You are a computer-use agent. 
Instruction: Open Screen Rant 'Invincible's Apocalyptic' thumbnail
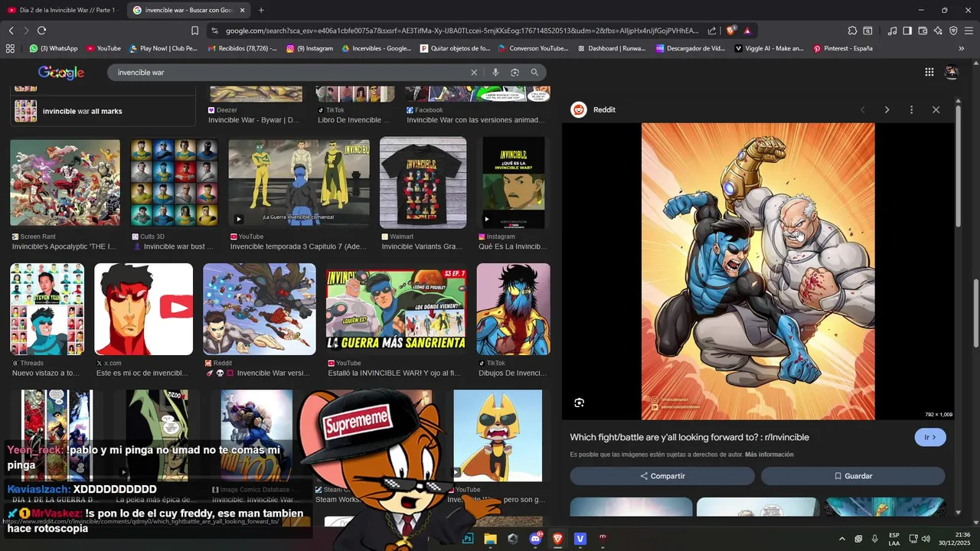click(x=65, y=182)
